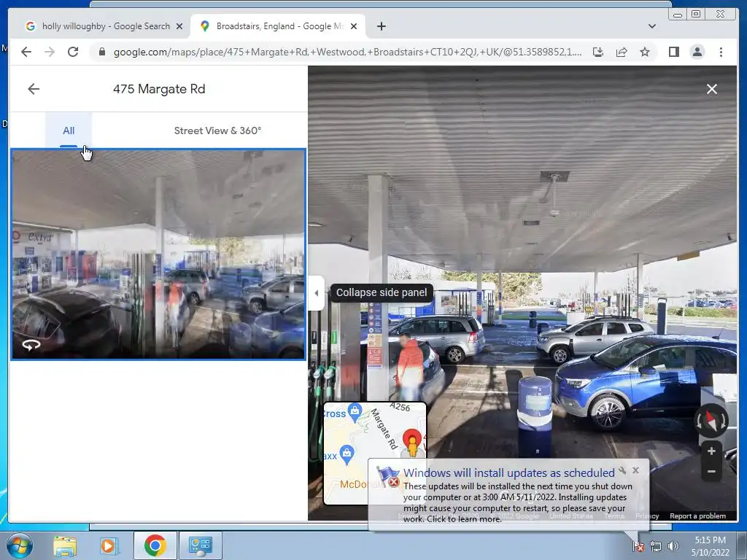Click the URL address bar
This screenshot has height=560, width=747.
347,52
